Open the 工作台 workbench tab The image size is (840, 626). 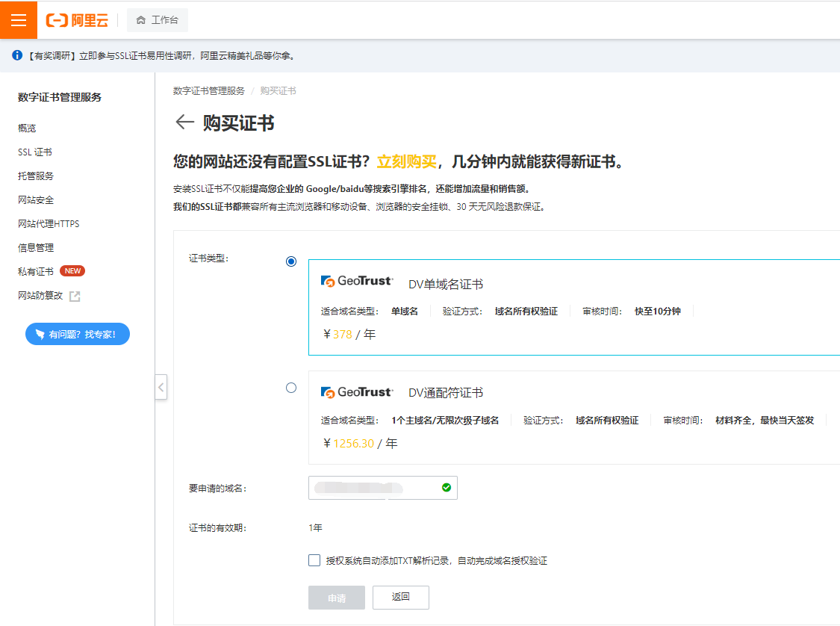[x=158, y=20]
